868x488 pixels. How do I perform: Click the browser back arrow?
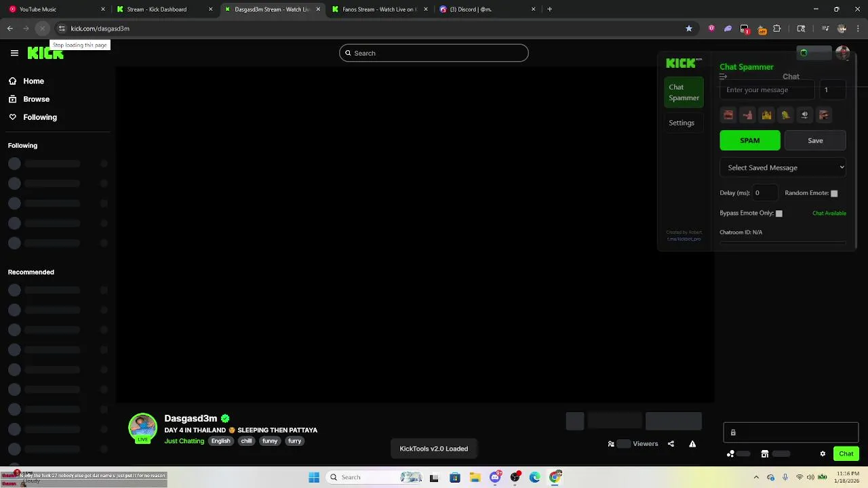point(9,28)
